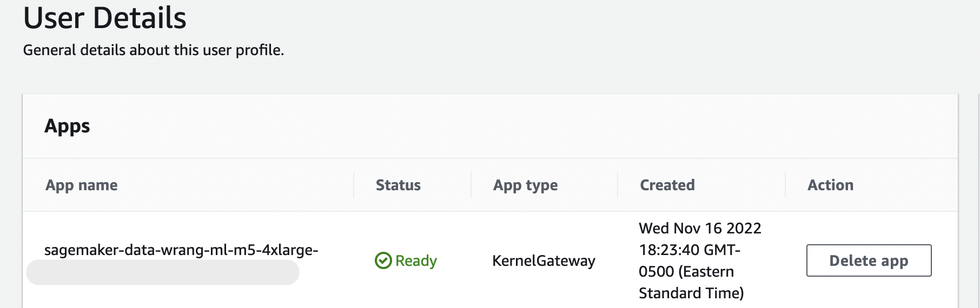Image resolution: width=980 pixels, height=308 pixels.
Task: Select the App type column header
Action: (525, 185)
